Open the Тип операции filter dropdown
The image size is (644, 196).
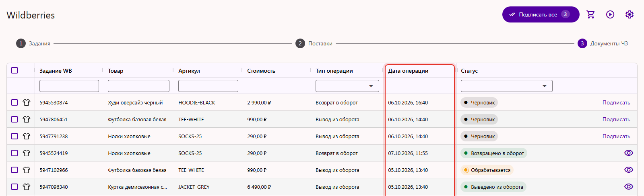click(x=347, y=86)
